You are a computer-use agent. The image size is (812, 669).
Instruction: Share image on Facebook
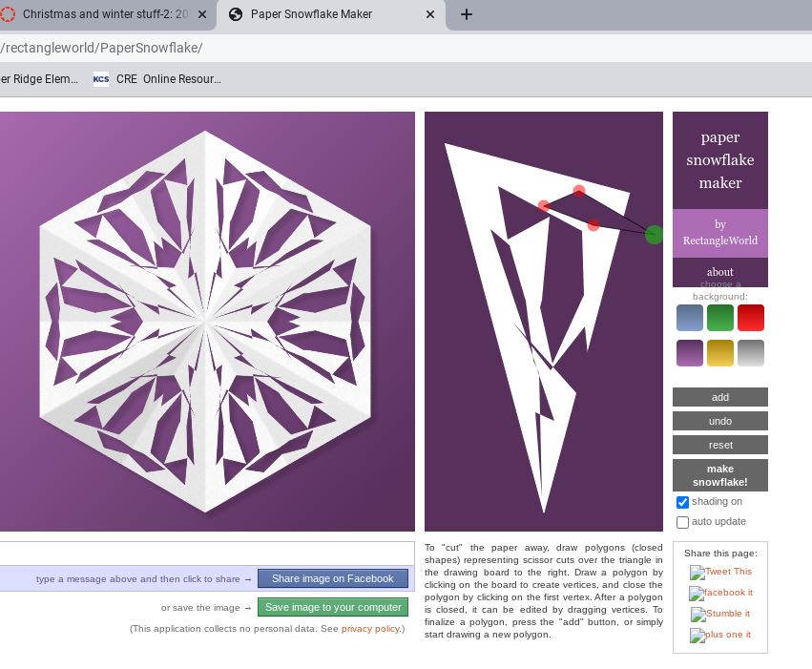tap(332, 578)
